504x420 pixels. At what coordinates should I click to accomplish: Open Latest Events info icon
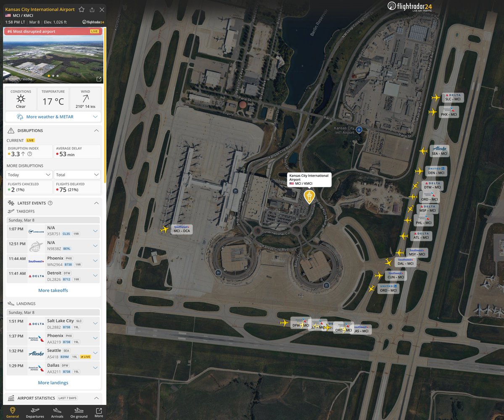(x=50, y=203)
